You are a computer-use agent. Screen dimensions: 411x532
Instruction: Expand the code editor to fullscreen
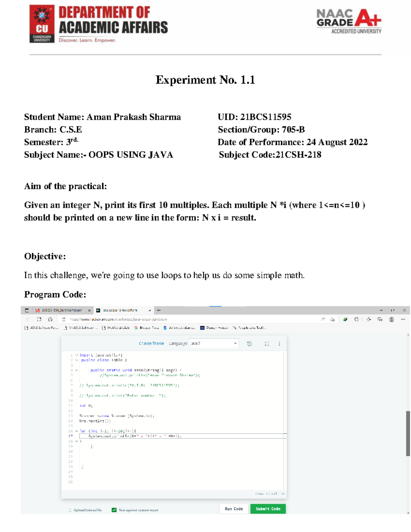(267, 344)
